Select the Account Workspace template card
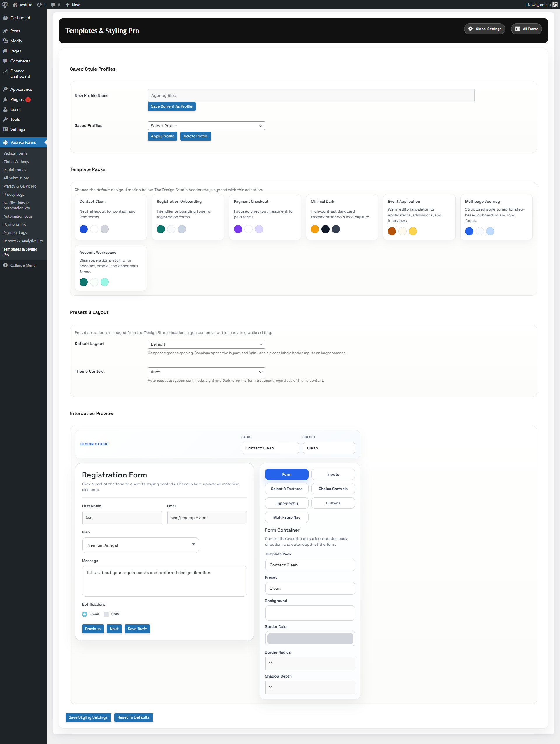Screen dimensions: 560x744 [111, 268]
